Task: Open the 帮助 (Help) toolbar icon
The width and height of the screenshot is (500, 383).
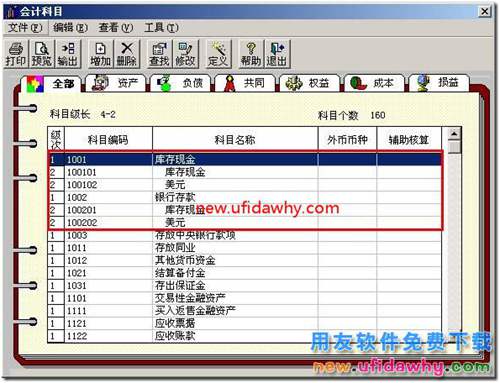Action: [x=251, y=54]
